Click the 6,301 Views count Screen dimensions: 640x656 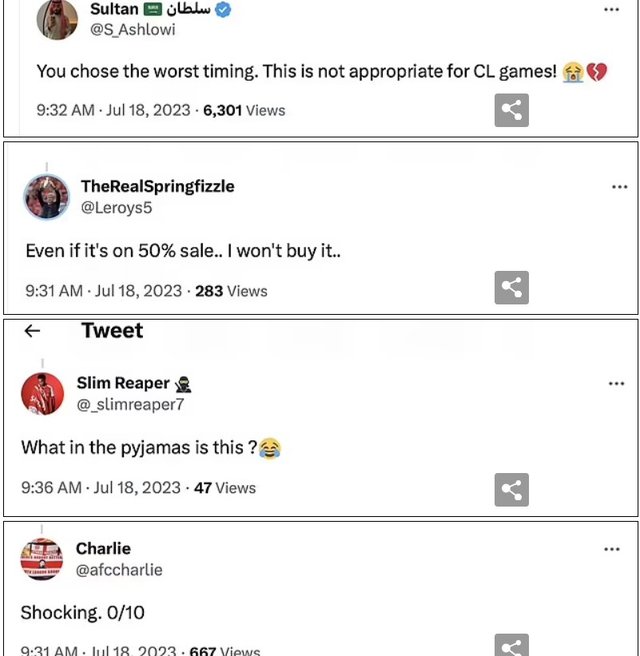(x=244, y=110)
